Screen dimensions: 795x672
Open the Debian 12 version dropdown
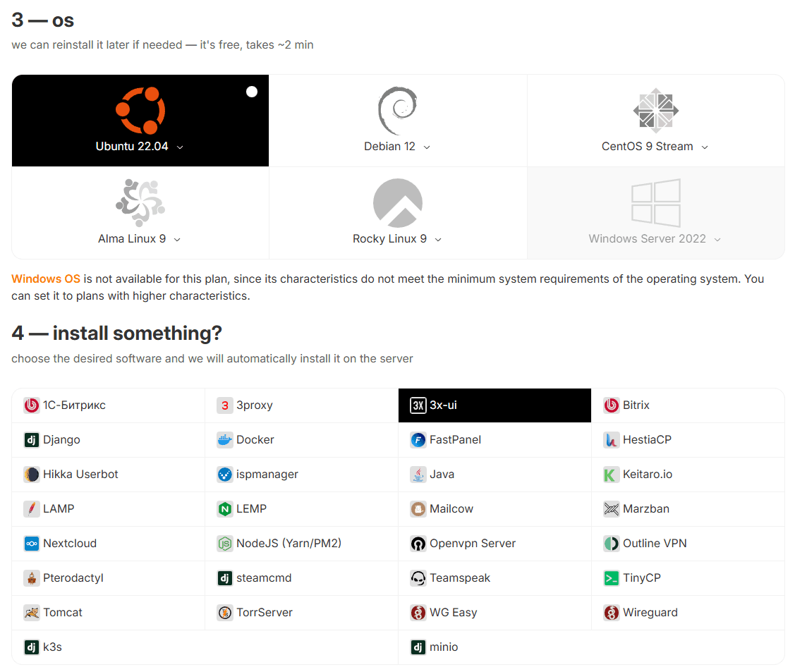427,147
